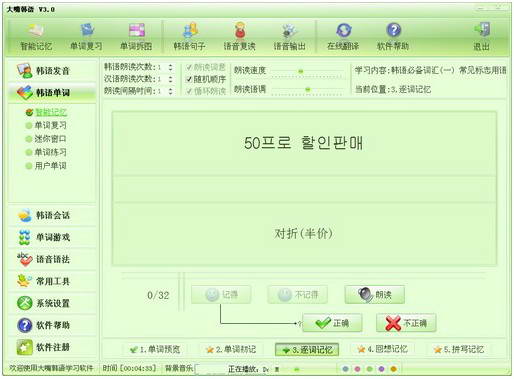Open 单词游戏 sidebar section
Screen dimensions: 514x379
(52, 237)
